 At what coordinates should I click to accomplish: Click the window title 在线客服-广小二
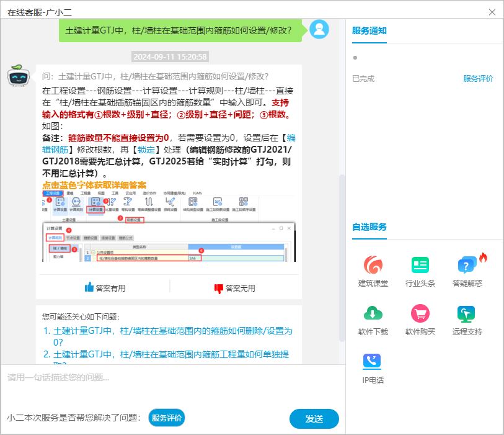tap(40, 12)
